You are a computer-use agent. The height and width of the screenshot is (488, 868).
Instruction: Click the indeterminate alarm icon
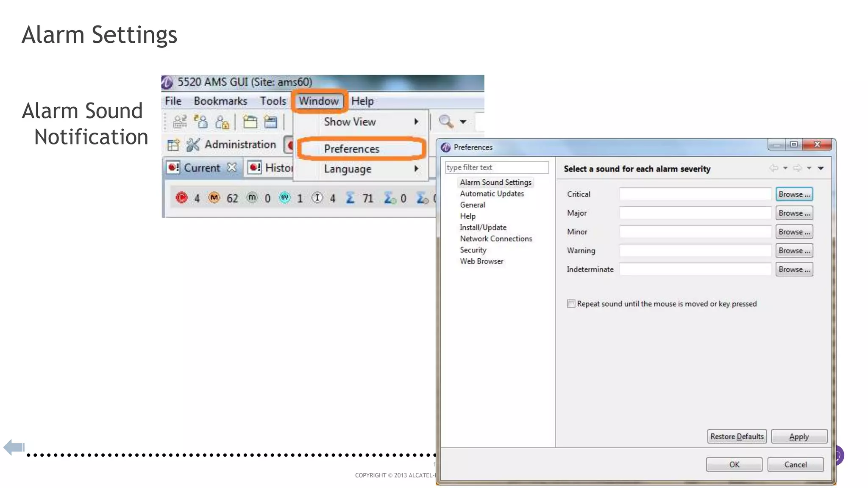point(317,197)
